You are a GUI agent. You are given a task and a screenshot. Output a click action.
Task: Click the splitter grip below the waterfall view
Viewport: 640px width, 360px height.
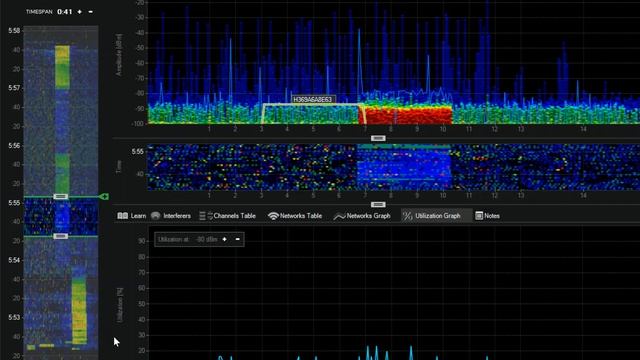[x=378, y=204]
